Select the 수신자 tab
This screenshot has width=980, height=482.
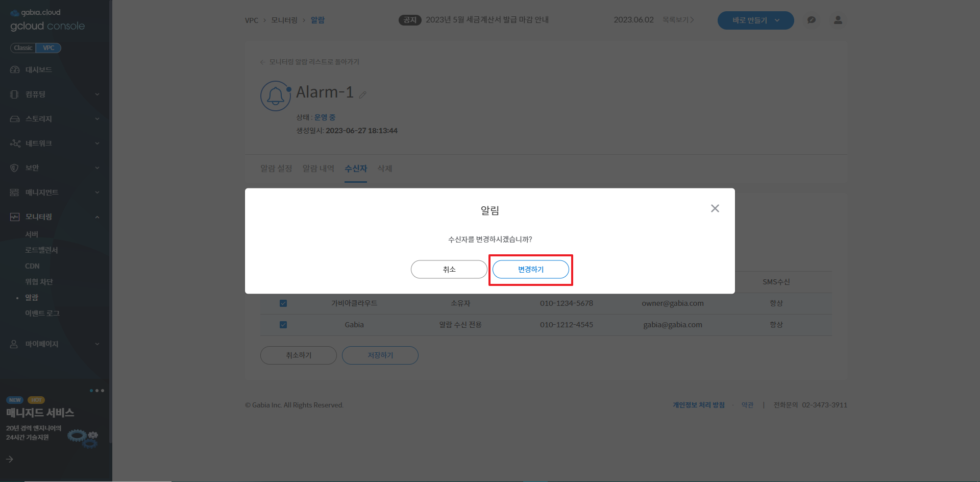tap(356, 168)
